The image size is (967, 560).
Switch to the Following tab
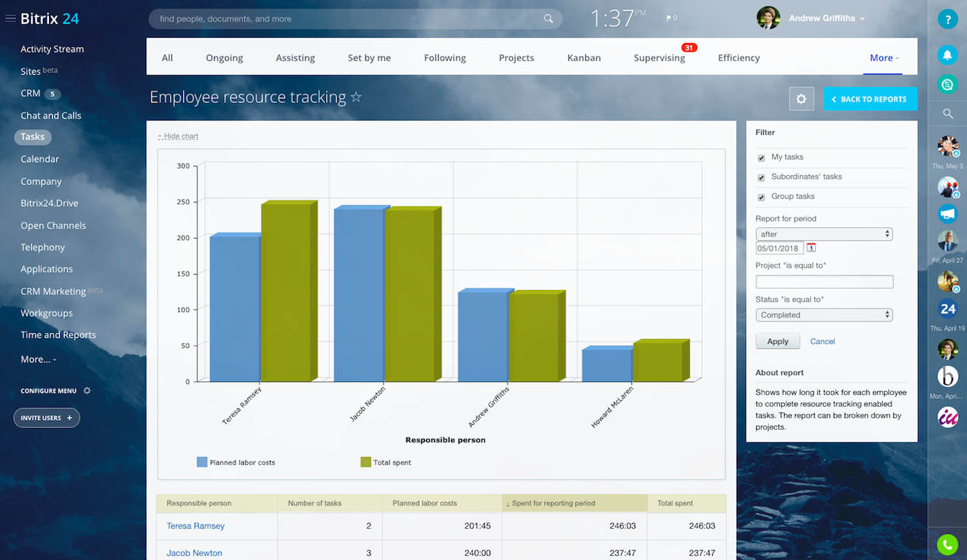[x=445, y=58]
